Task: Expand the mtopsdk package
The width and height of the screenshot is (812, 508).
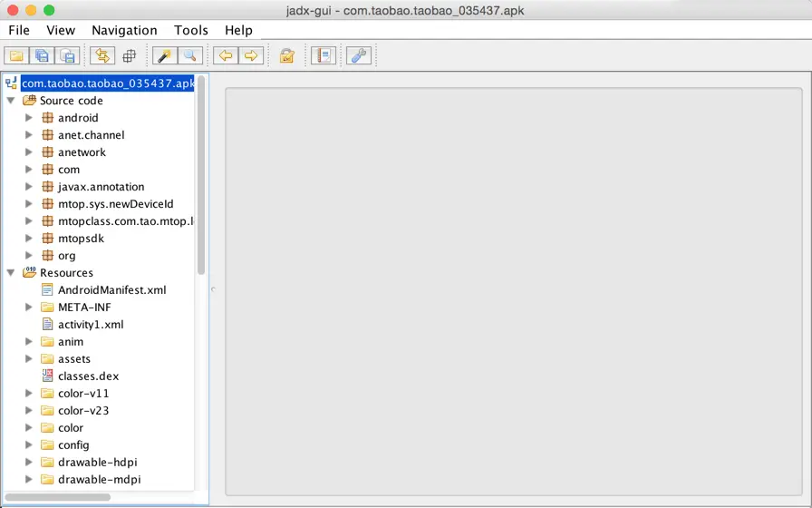Action: [29, 239]
